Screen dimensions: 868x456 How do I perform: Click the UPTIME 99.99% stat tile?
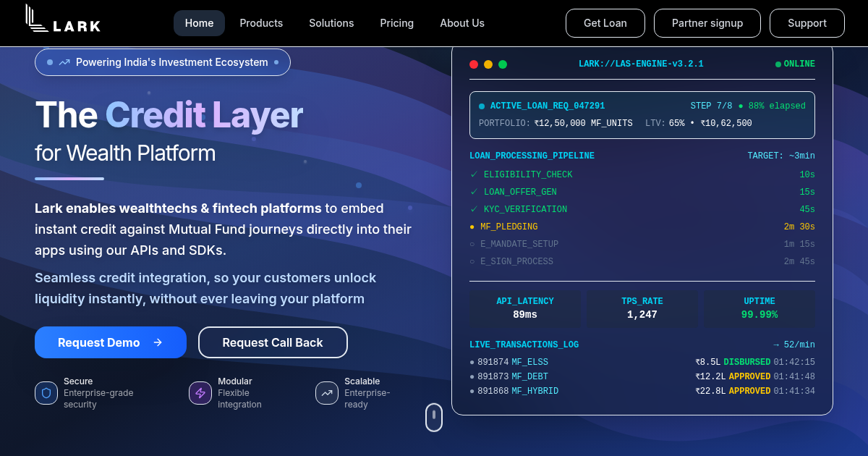click(x=759, y=308)
